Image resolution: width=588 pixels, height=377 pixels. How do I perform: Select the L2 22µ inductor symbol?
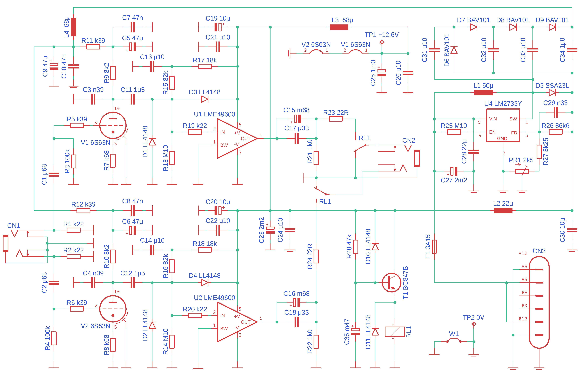(503, 211)
